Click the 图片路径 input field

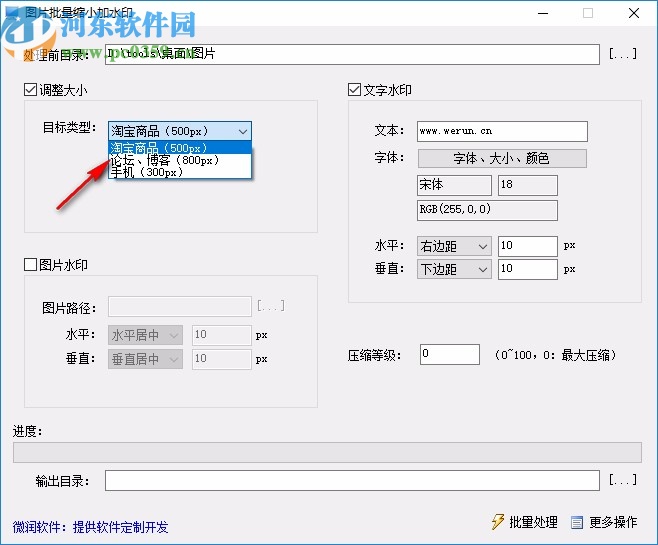pos(180,306)
